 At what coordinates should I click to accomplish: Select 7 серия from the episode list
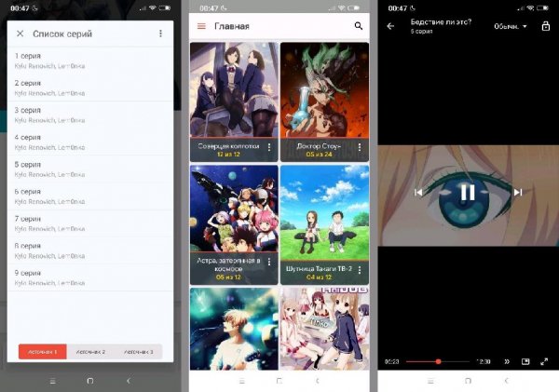90,223
